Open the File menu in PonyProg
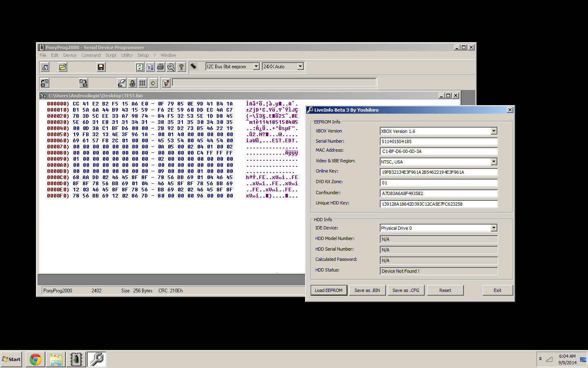The width and height of the screenshot is (588, 368). point(43,55)
